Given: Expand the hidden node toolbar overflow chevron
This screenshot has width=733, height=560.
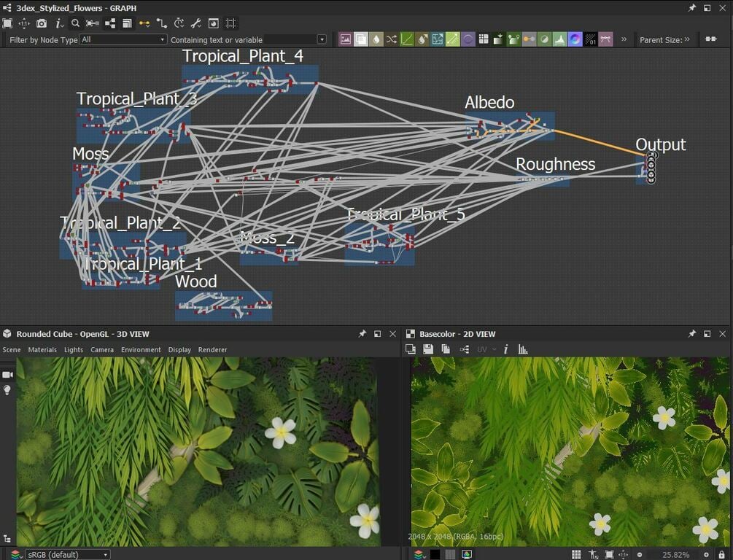Looking at the screenshot, I should pyautogui.click(x=624, y=39).
